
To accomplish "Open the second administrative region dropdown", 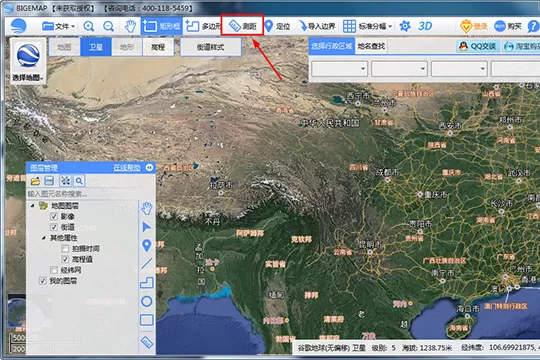I will (x=399, y=69).
